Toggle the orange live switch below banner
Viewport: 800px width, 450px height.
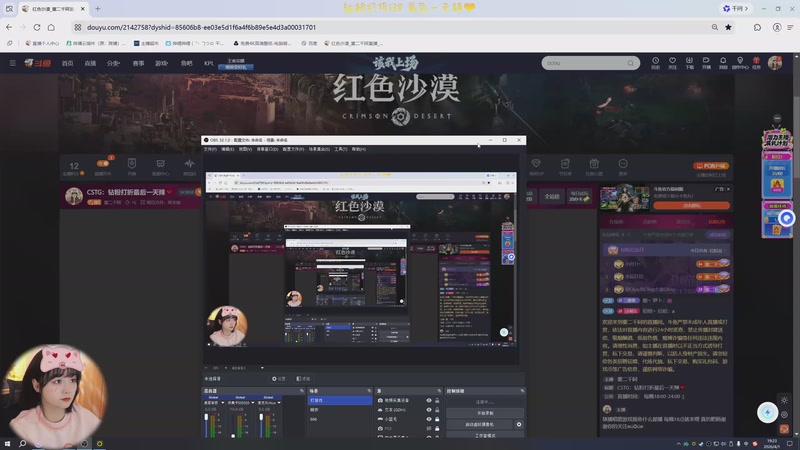(x=103, y=163)
